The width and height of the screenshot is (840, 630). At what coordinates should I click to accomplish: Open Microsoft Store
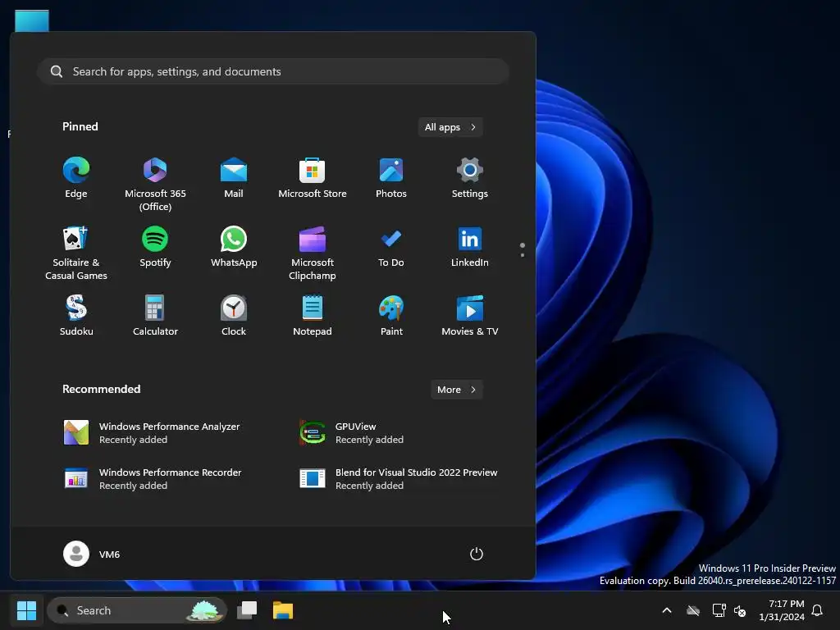pos(313,178)
